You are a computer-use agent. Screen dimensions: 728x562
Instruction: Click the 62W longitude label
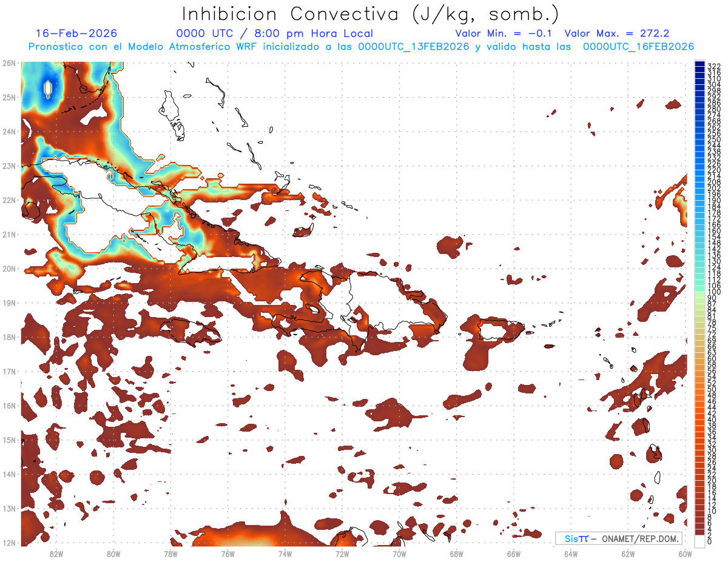629,554
